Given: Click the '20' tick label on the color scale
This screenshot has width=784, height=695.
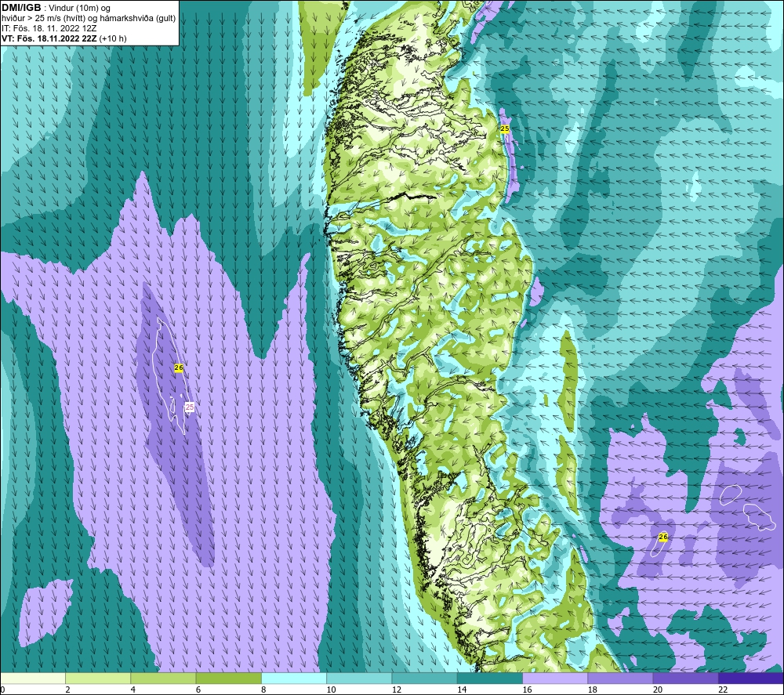Looking at the screenshot, I should 658,690.
